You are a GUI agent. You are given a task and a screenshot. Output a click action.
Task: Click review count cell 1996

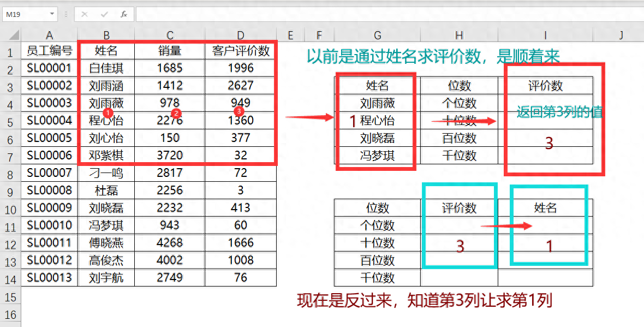click(241, 68)
